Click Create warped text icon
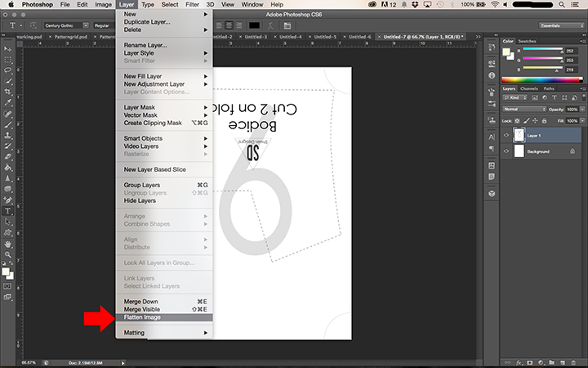Viewport: 588px width, 368px height. coord(270,25)
